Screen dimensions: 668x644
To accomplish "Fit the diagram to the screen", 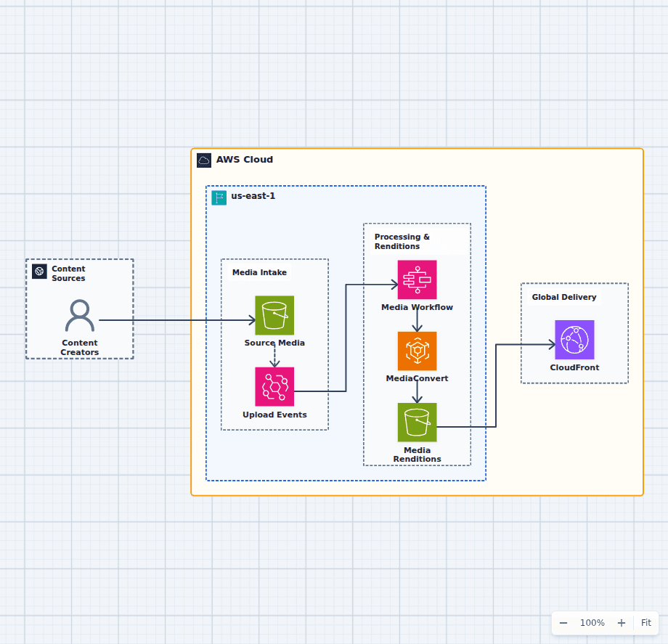I will tap(645, 623).
